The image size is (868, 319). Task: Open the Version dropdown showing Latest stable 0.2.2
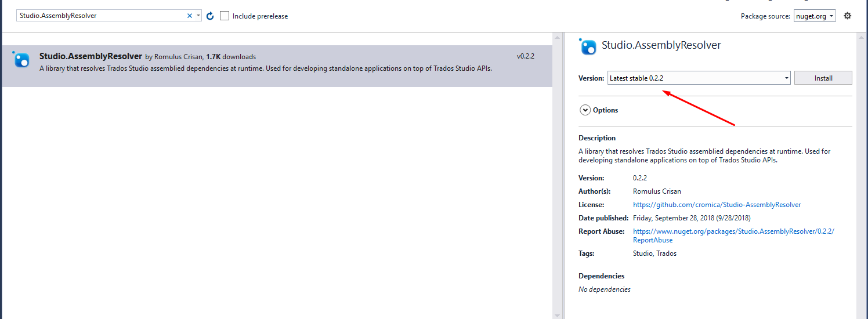tap(699, 78)
